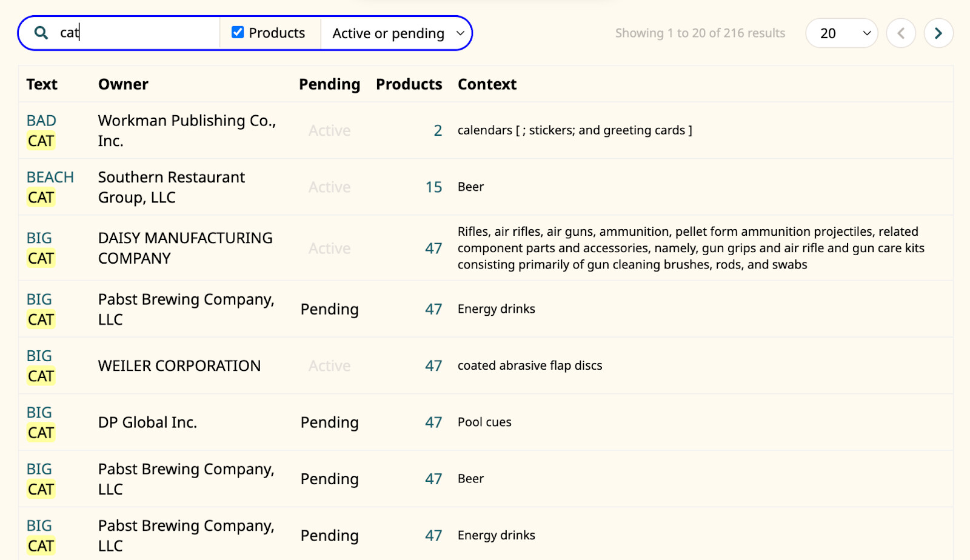Screen dimensions: 970x560
Task: Open the Active or pending status dropdown
Action: [398, 33]
